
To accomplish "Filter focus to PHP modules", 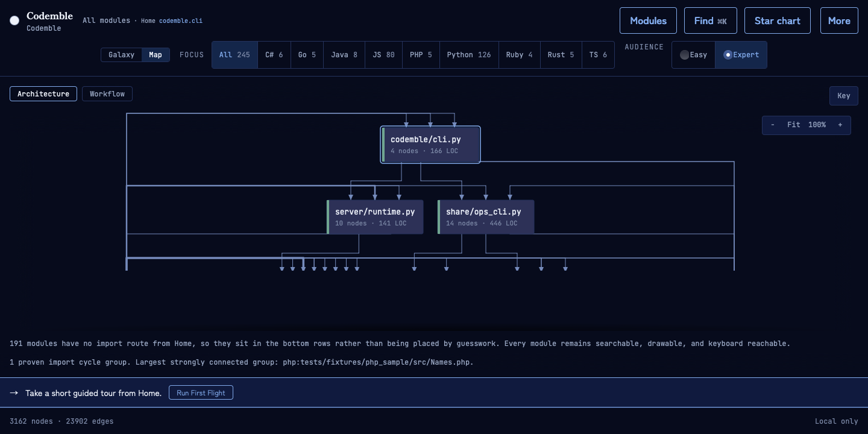I will [421, 55].
